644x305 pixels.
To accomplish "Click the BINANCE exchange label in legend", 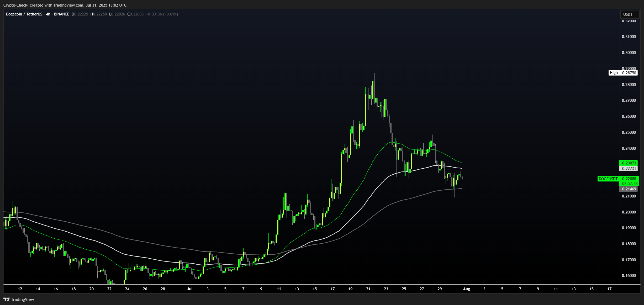I will pyautogui.click(x=62, y=14).
